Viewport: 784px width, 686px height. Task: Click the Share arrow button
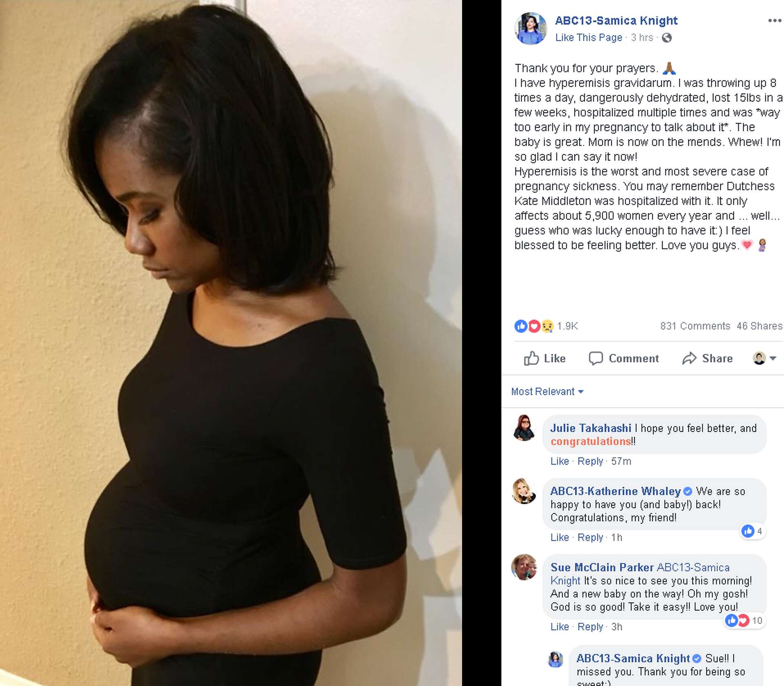(707, 358)
